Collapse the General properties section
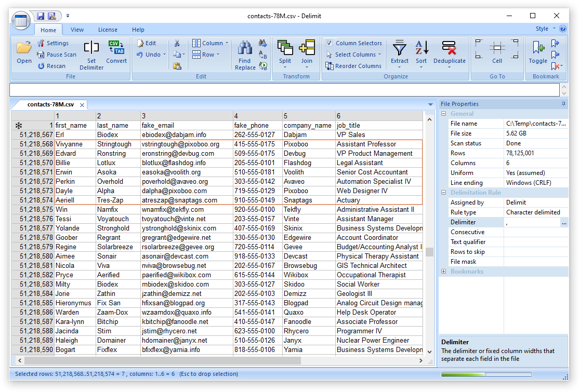Screen dimensions: 580x392 [444, 114]
